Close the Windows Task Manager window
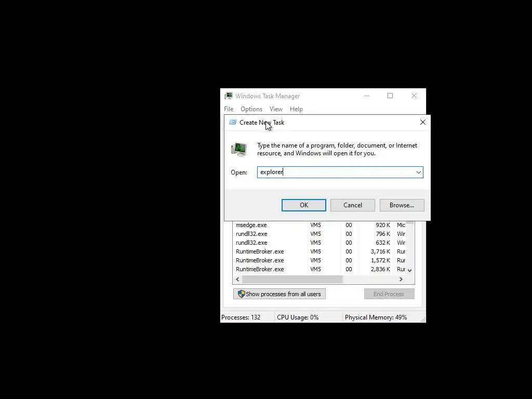Viewport: 532px width, 399px height. pyautogui.click(x=414, y=96)
